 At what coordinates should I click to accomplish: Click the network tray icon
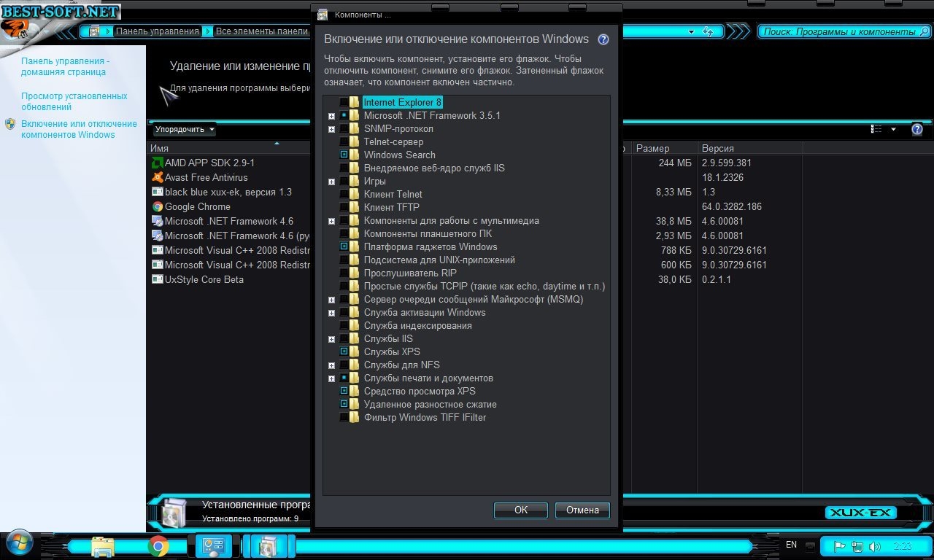tap(857, 546)
